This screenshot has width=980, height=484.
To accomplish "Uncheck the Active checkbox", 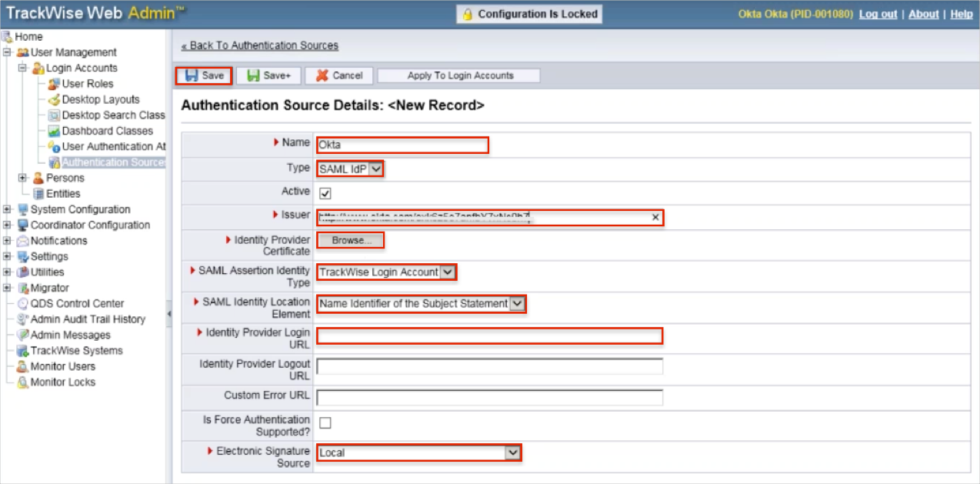I will click(x=325, y=193).
